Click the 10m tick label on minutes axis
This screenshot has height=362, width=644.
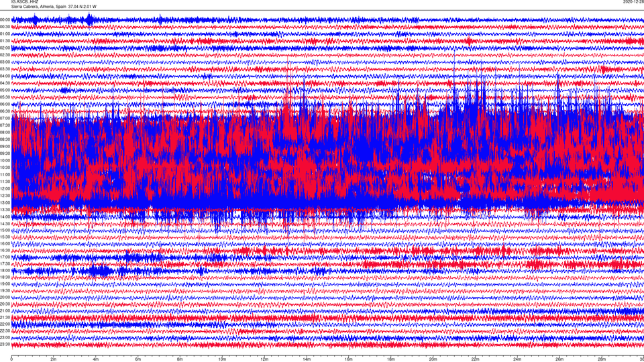(x=222, y=359)
